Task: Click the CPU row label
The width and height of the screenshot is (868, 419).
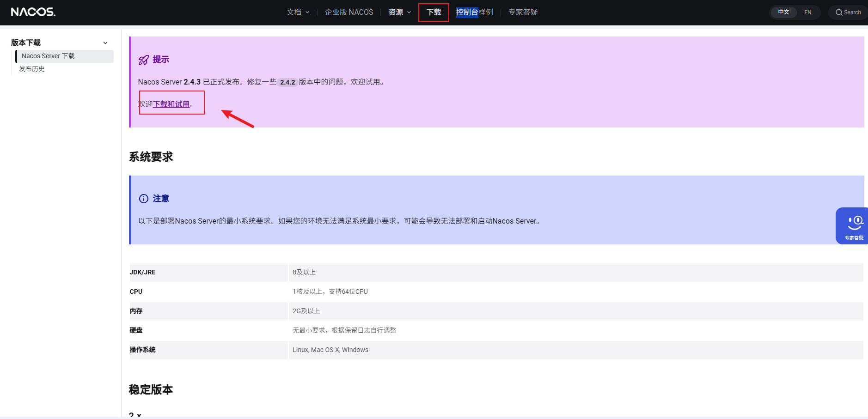Action: click(x=136, y=292)
